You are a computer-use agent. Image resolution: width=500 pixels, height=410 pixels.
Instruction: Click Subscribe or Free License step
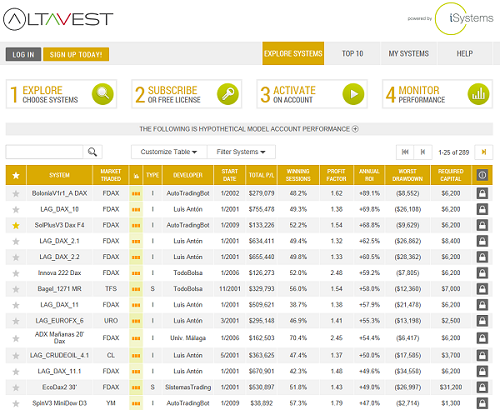[x=187, y=94]
